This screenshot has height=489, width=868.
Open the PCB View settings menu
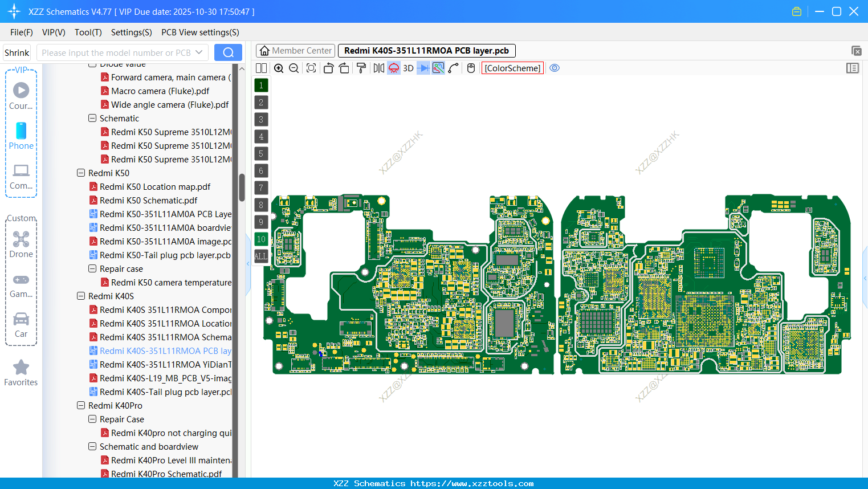[x=199, y=32]
